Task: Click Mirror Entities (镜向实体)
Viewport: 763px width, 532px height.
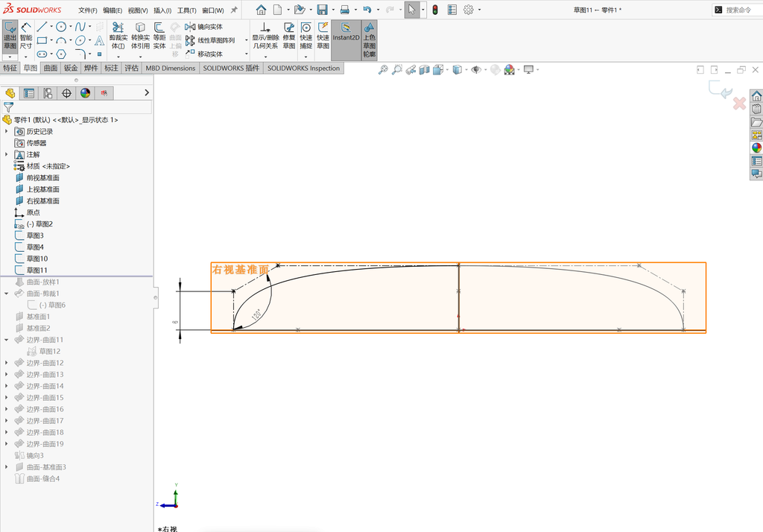Action: click(204, 27)
